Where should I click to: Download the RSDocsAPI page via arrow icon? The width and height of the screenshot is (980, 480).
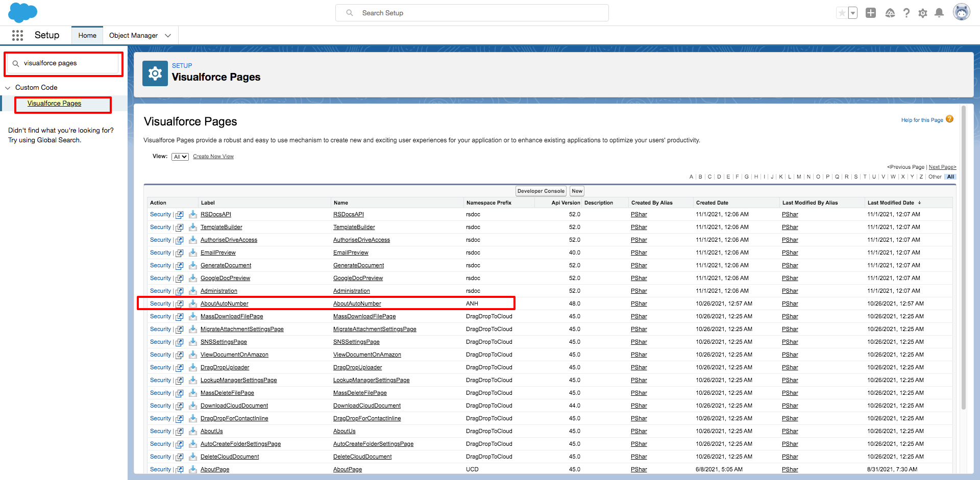[192, 214]
